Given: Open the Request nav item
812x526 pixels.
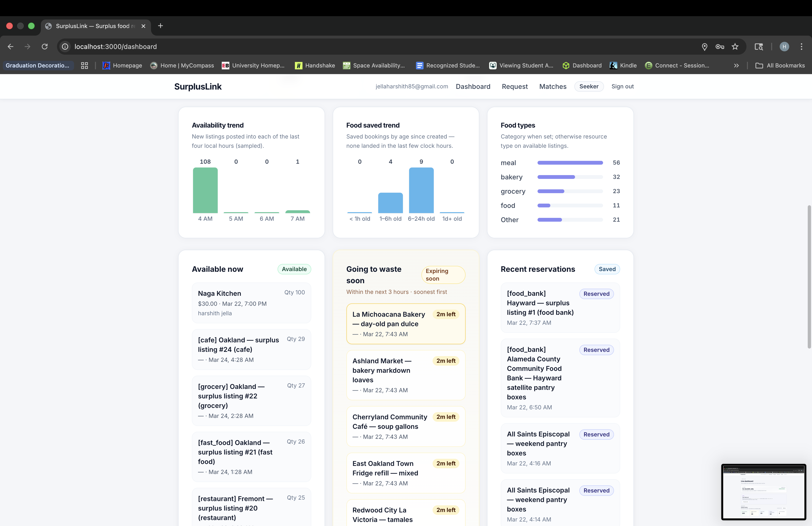Looking at the screenshot, I should tap(515, 86).
